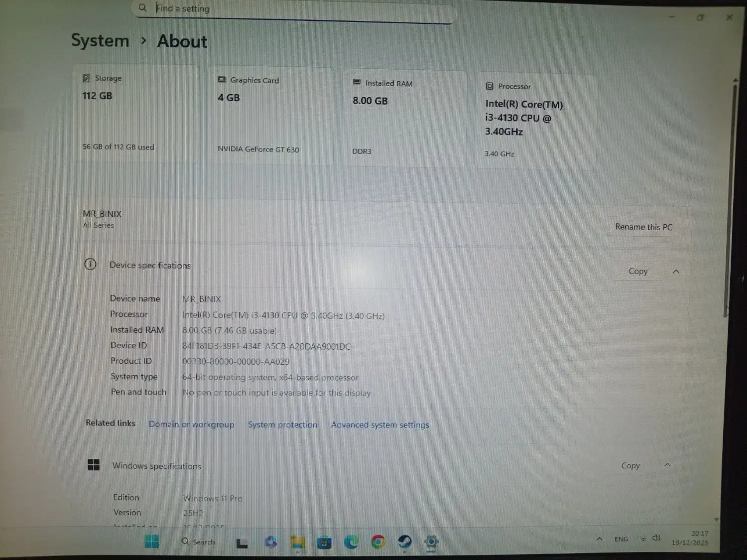Select the processor value in Device specifications

(x=283, y=315)
